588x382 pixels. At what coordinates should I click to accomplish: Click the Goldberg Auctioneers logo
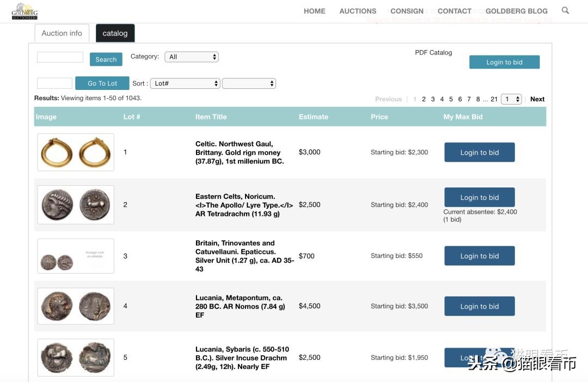point(24,11)
